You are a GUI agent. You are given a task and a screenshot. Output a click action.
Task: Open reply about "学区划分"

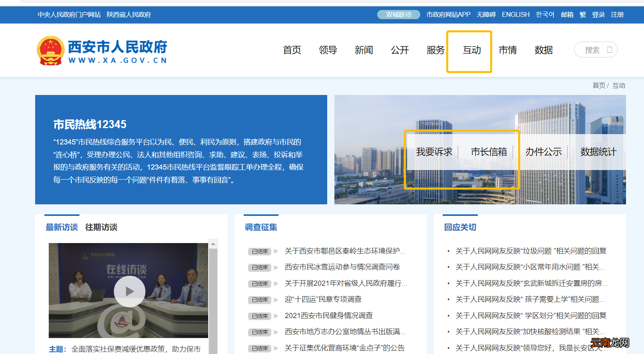tap(531, 316)
